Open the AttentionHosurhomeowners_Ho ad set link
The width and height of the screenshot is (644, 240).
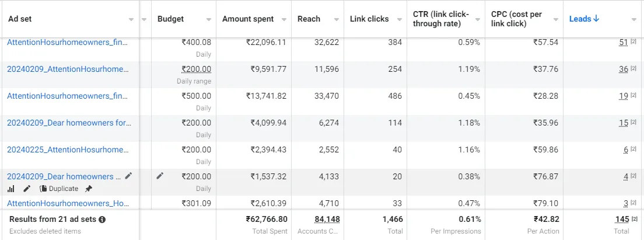[68, 203]
